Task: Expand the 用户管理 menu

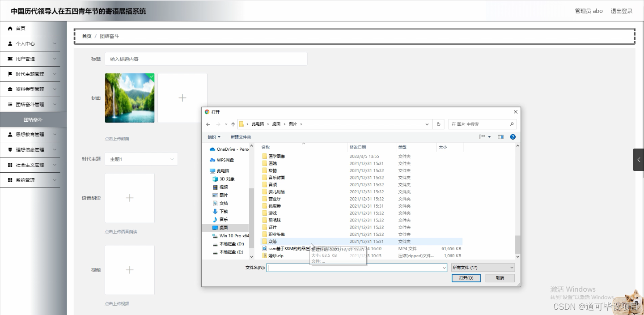Action: point(30,59)
